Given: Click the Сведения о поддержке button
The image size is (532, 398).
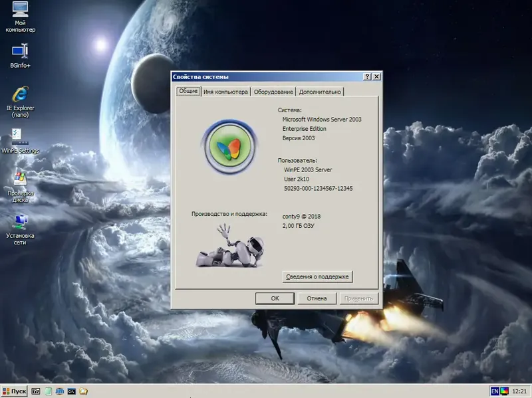Looking at the screenshot, I should click(317, 276).
